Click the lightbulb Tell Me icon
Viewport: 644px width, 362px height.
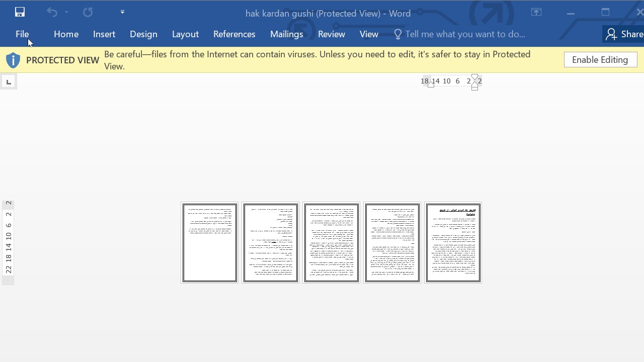[397, 34]
